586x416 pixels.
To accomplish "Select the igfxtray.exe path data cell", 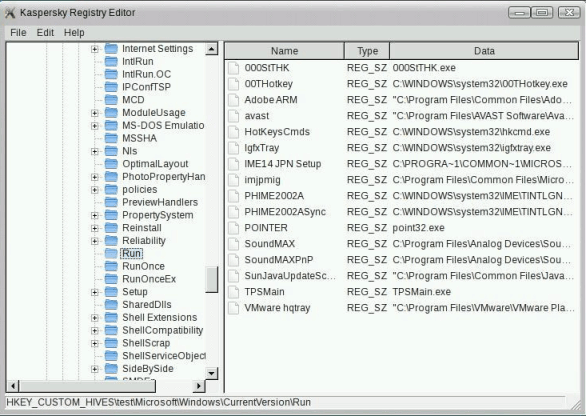I will pos(471,148).
